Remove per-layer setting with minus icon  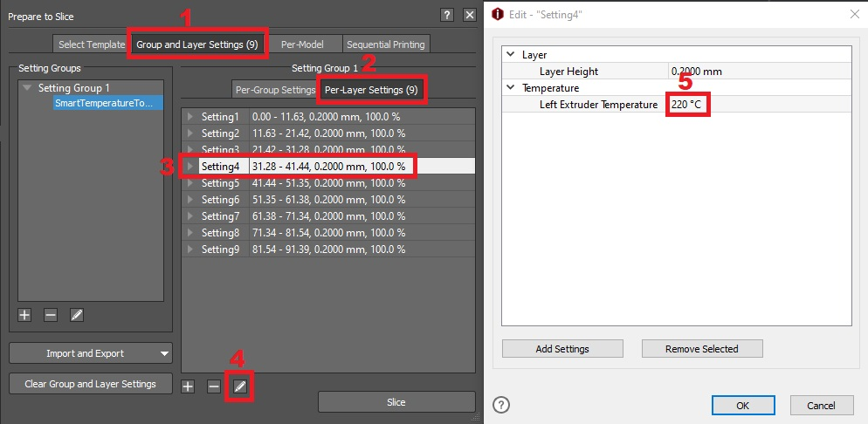[214, 386]
